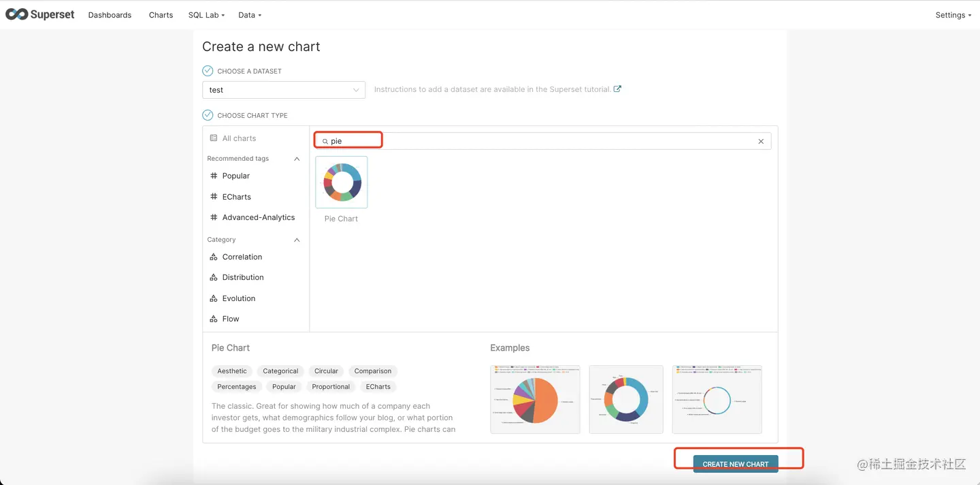
Task: Click the Circular tag chip
Action: click(x=326, y=371)
